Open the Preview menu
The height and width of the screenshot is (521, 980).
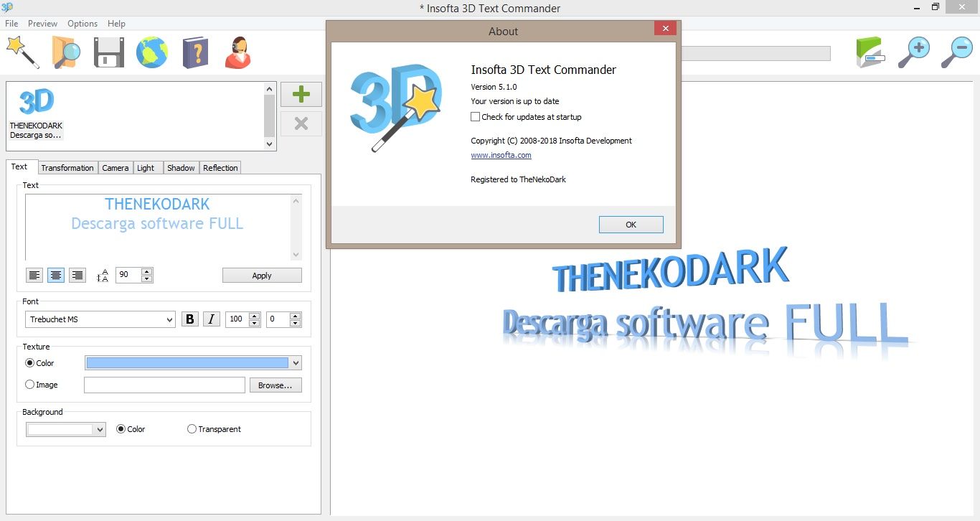(x=43, y=24)
